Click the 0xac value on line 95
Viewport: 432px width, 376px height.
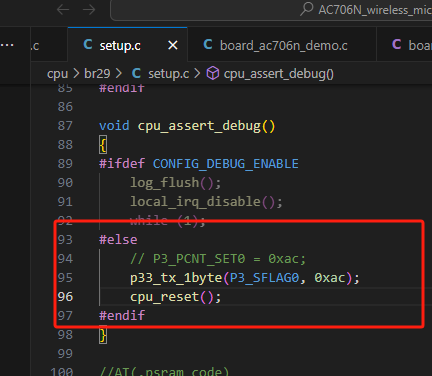pos(330,278)
